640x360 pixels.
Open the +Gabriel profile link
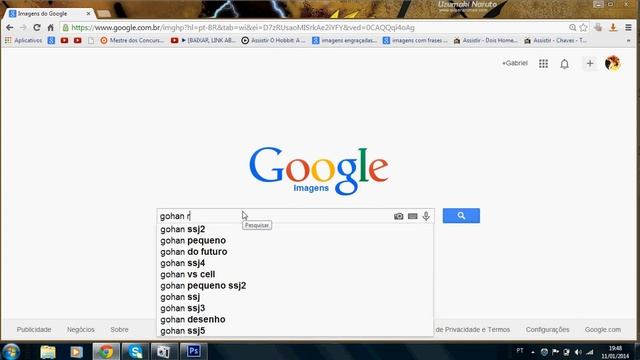(515, 63)
